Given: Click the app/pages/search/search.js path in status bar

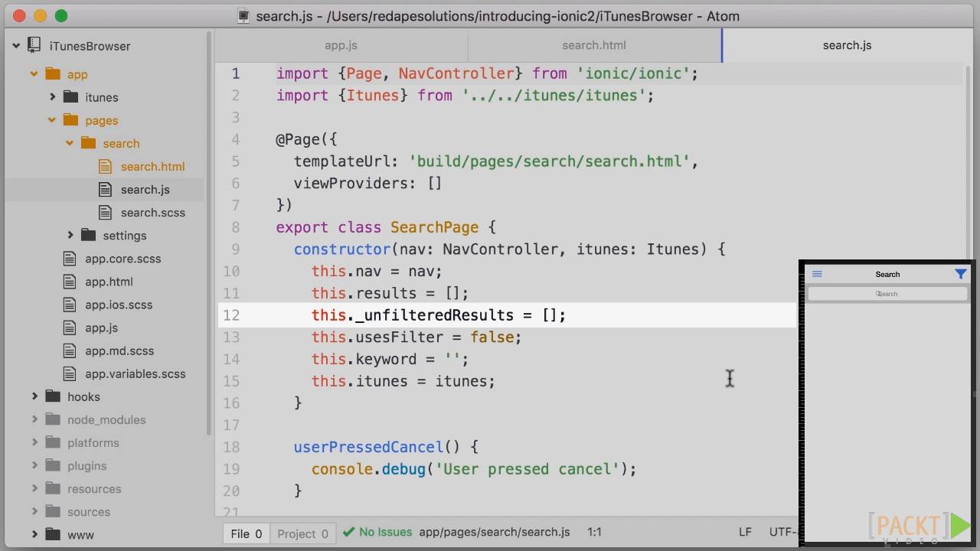Looking at the screenshot, I should click(x=495, y=532).
